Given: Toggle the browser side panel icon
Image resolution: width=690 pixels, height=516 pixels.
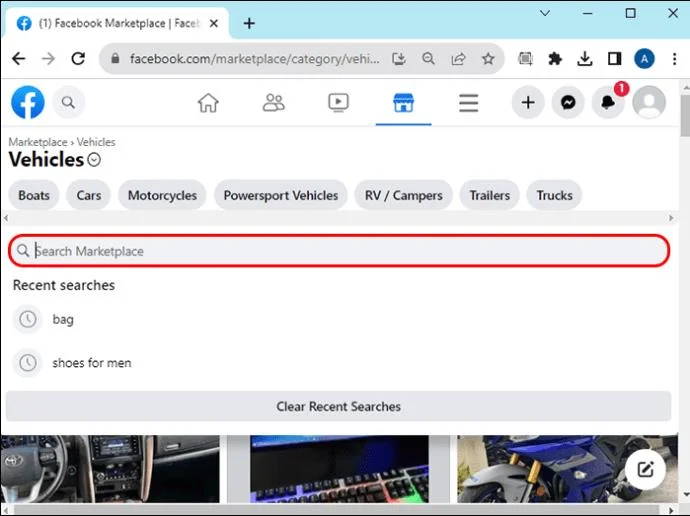Looking at the screenshot, I should click(614, 59).
